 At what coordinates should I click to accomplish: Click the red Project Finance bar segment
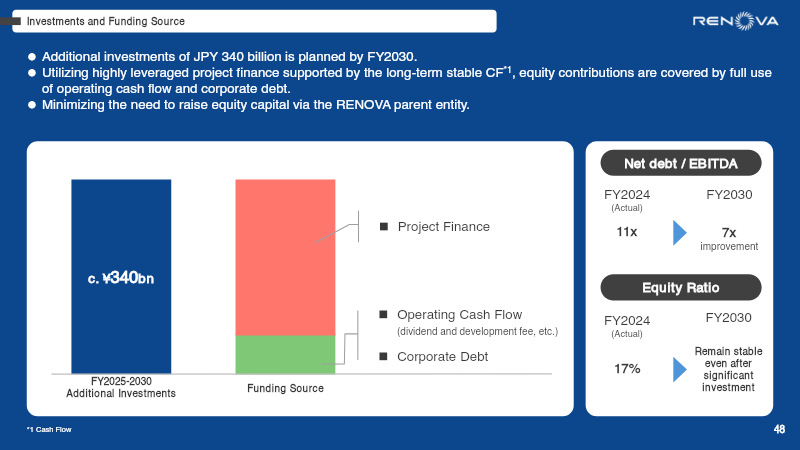coord(285,257)
